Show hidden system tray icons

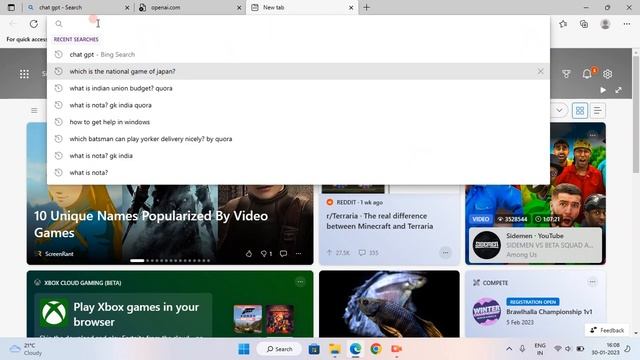[509, 349]
